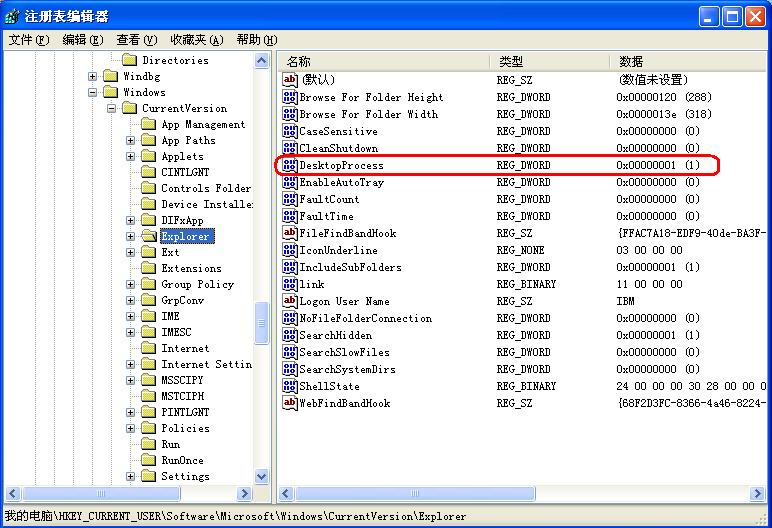This screenshot has height=528, width=772.
Task: Click the IconUnderline value icon
Action: [x=290, y=250]
